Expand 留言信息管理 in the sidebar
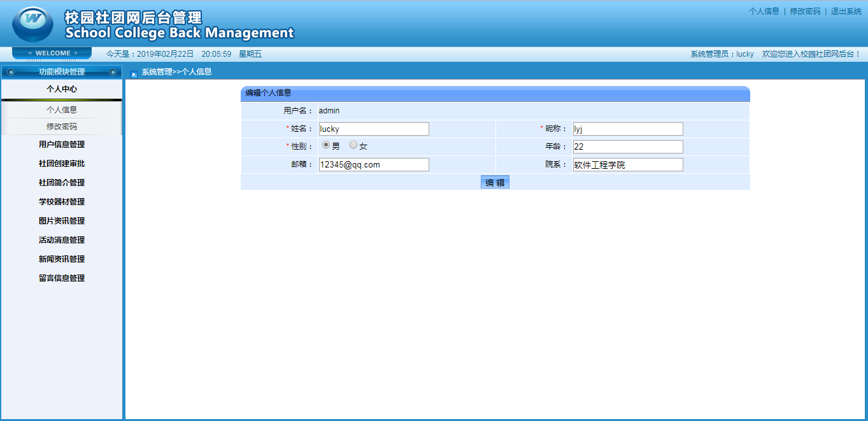 pyautogui.click(x=62, y=278)
